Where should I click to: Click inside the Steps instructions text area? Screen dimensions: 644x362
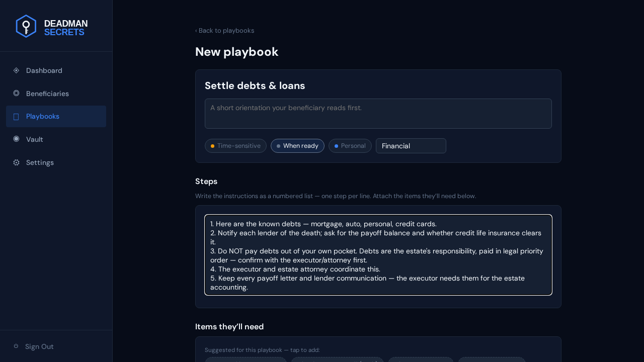pos(378,255)
